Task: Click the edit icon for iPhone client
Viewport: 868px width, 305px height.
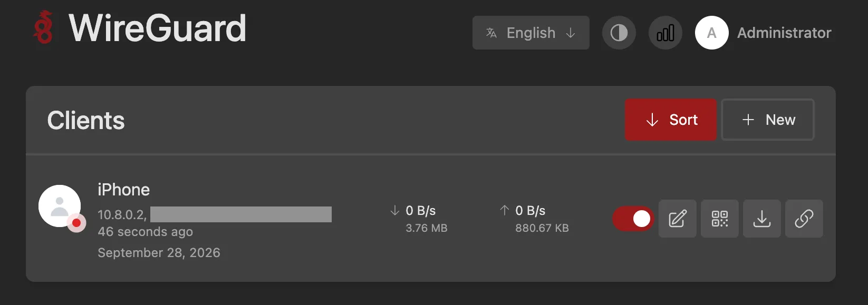Action: tap(677, 219)
